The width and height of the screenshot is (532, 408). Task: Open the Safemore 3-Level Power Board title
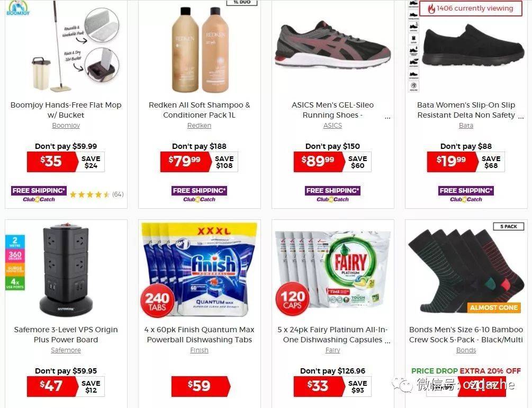66,335
